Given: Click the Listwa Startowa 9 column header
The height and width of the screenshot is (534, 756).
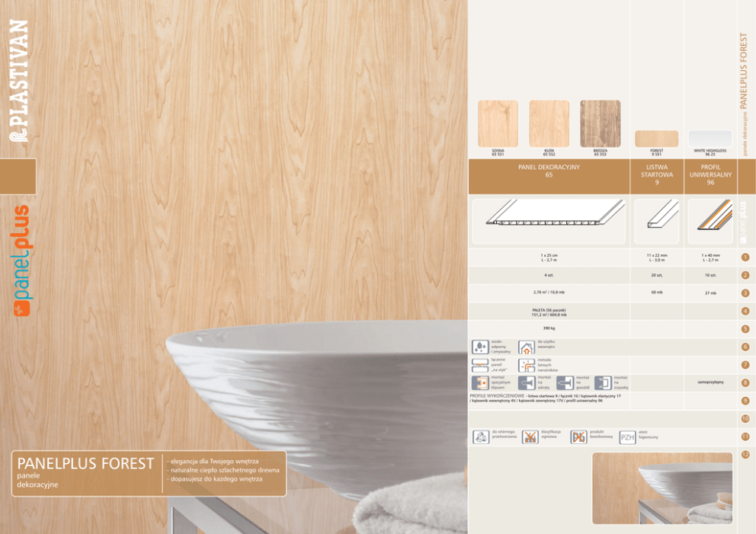Looking at the screenshot, I should click(x=656, y=176).
